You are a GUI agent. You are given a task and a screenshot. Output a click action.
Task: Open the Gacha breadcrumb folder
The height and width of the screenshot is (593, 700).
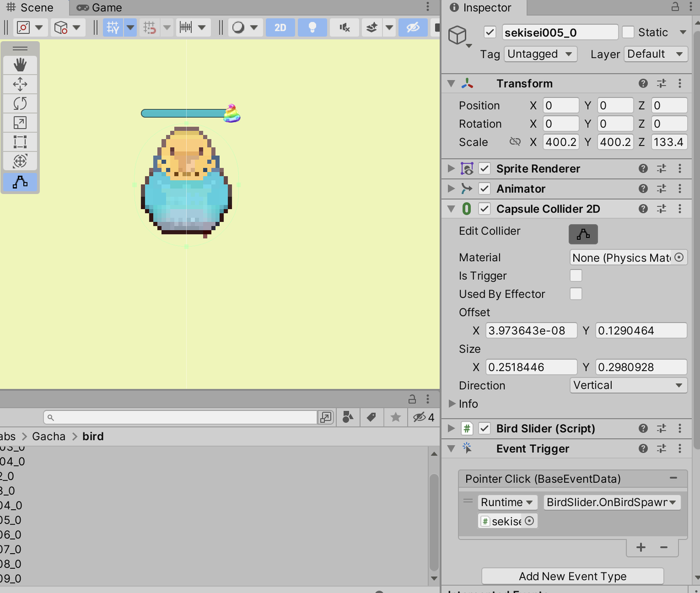[49, 436]
